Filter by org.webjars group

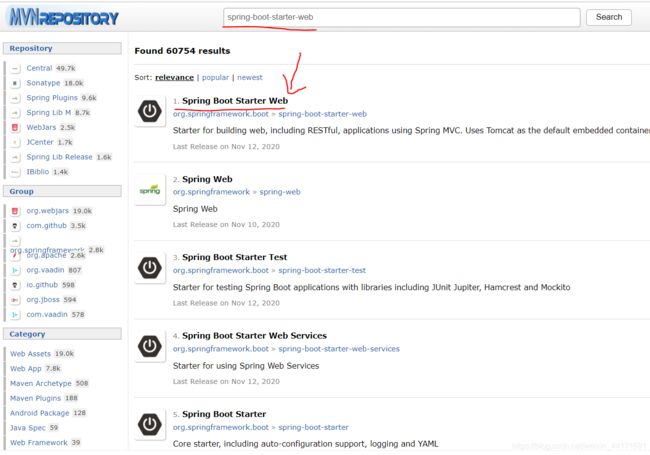(48, 211)
